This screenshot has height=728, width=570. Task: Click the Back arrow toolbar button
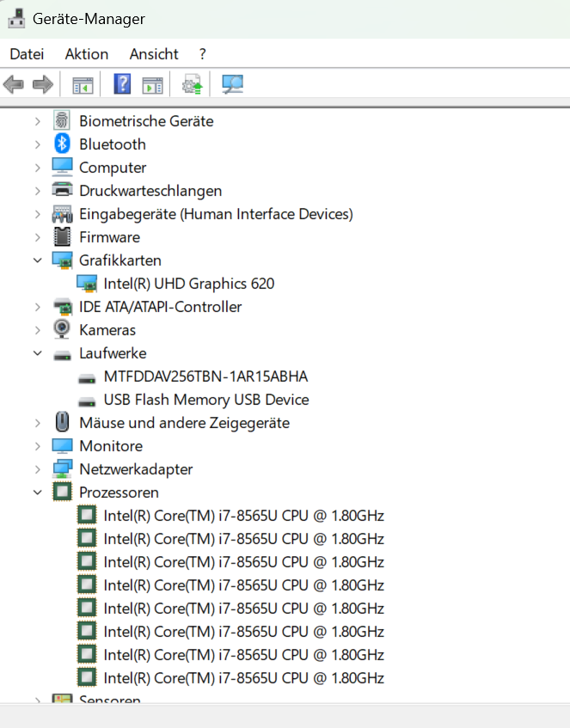(x=14, y=84)
